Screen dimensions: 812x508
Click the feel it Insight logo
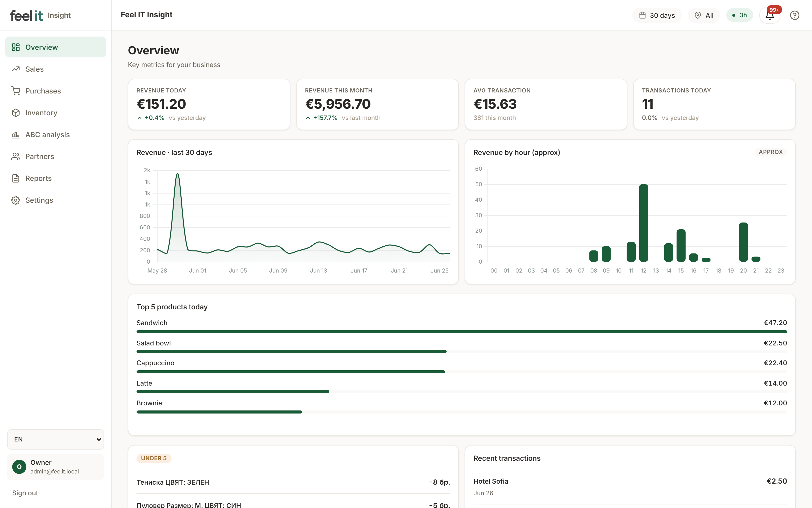point(40,15)
